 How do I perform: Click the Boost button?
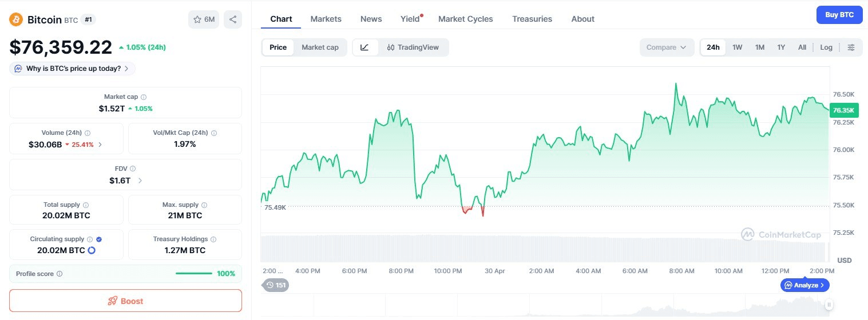125,301
